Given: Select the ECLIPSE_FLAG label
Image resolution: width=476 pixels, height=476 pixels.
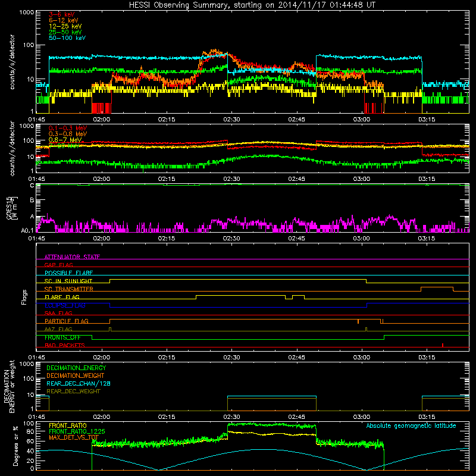Looking at the screenshot, I should (65, 305).
